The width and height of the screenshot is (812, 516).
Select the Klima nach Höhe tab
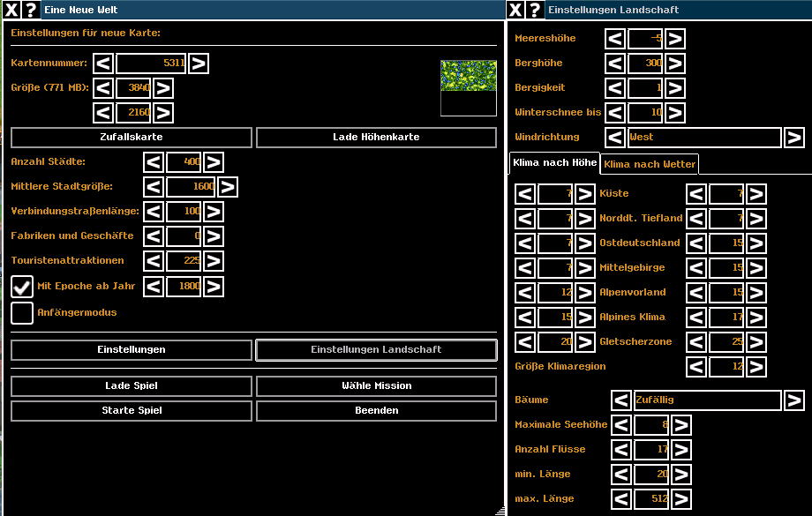tap(554, 163)
